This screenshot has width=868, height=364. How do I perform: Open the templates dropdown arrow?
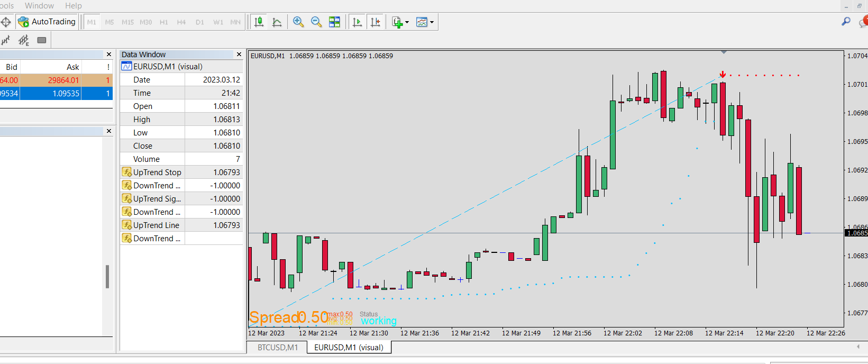point(432,22)
